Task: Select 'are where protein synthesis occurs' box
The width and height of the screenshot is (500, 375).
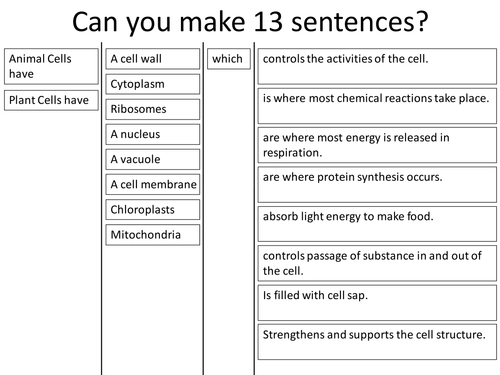Action: [377, 185]
